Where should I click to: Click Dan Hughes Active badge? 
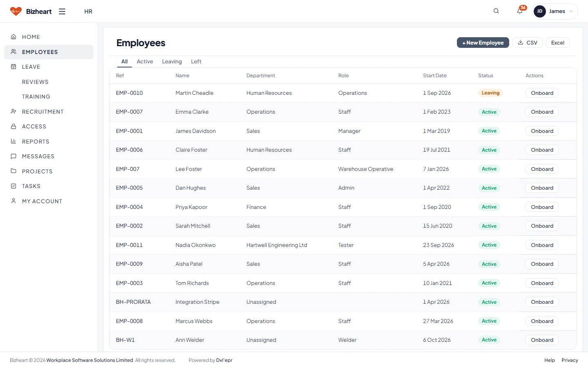click(489, 188)
